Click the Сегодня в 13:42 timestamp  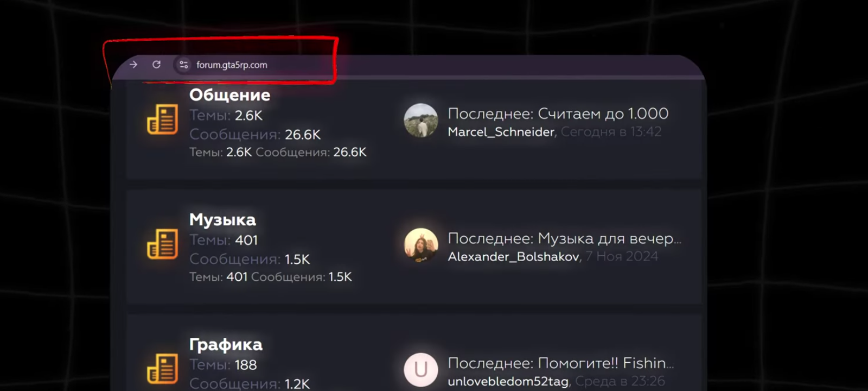coord(611,131)
